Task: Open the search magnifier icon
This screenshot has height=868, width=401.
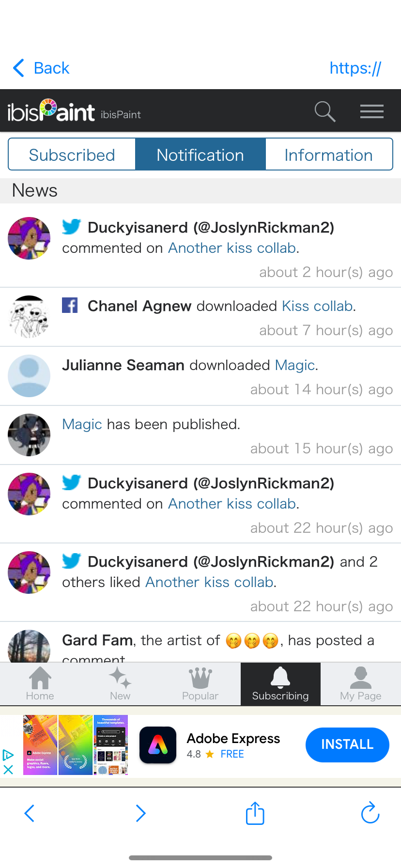Action: (x=325, y=111)
